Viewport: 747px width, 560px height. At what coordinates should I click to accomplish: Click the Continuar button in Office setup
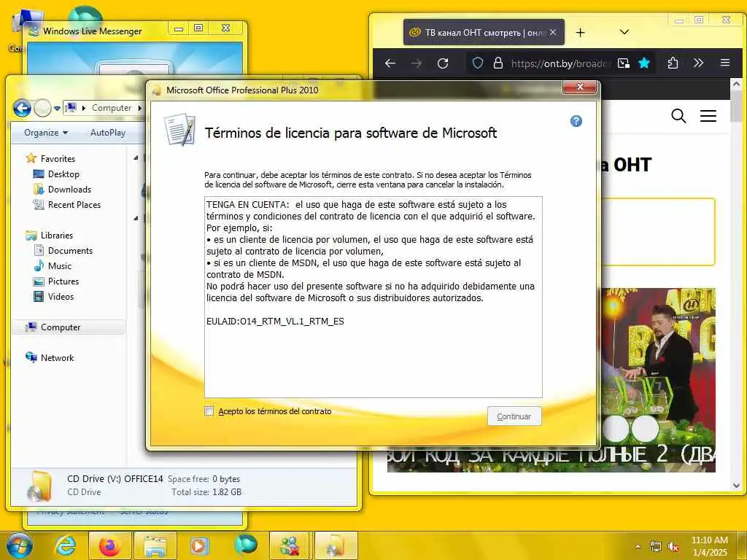click(x=514, y=416)
